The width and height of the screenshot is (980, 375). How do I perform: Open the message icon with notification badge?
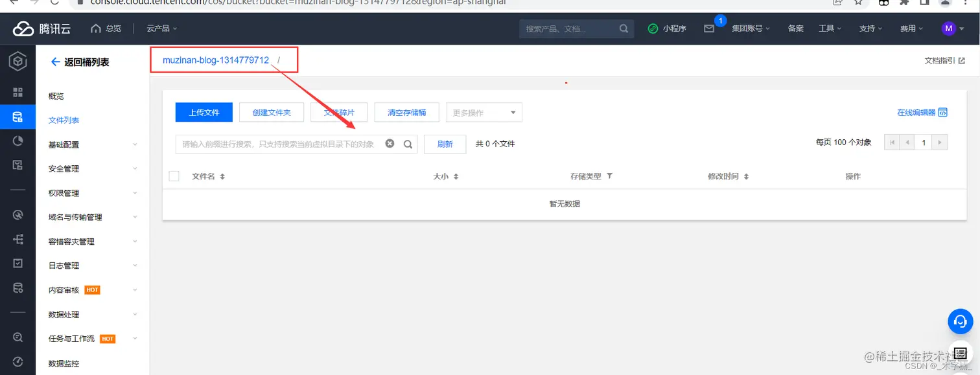(709, 29)
